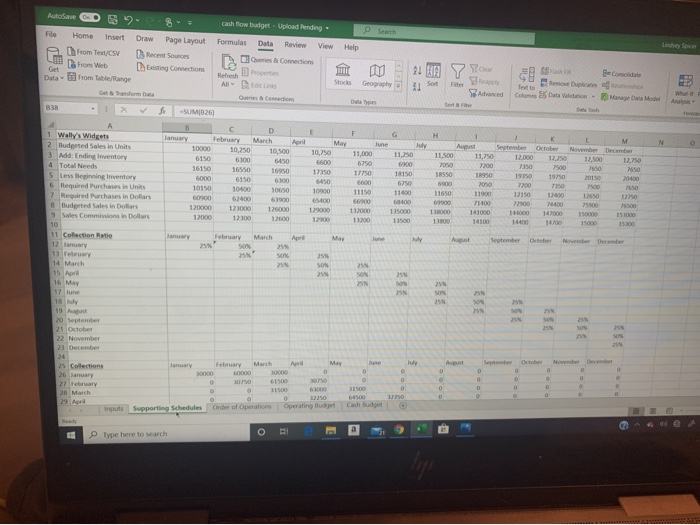The width and height of the screenshot is (700, 525).
Task: Select the Geography data type
Action: pos(377,76)
